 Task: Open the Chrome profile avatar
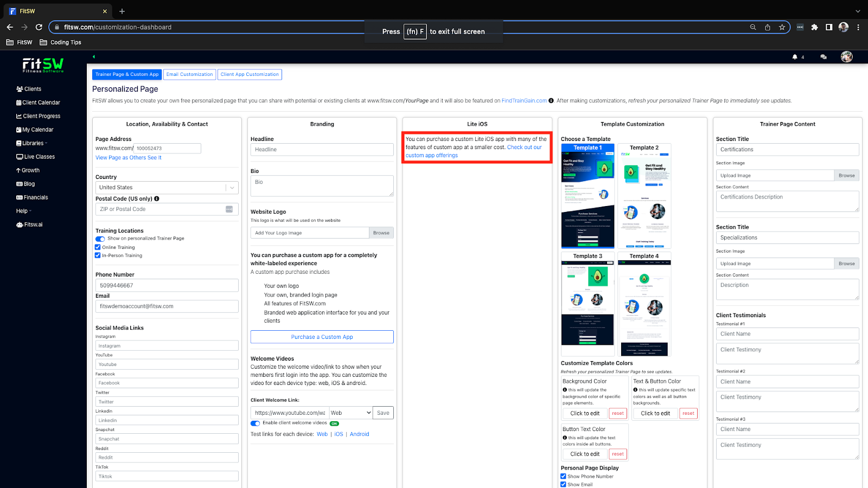coord(844,27)
